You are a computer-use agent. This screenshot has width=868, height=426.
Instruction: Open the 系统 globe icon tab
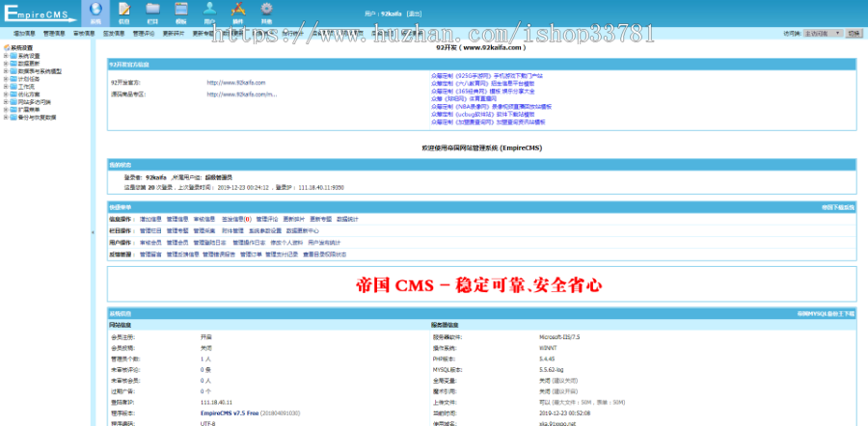95,13
